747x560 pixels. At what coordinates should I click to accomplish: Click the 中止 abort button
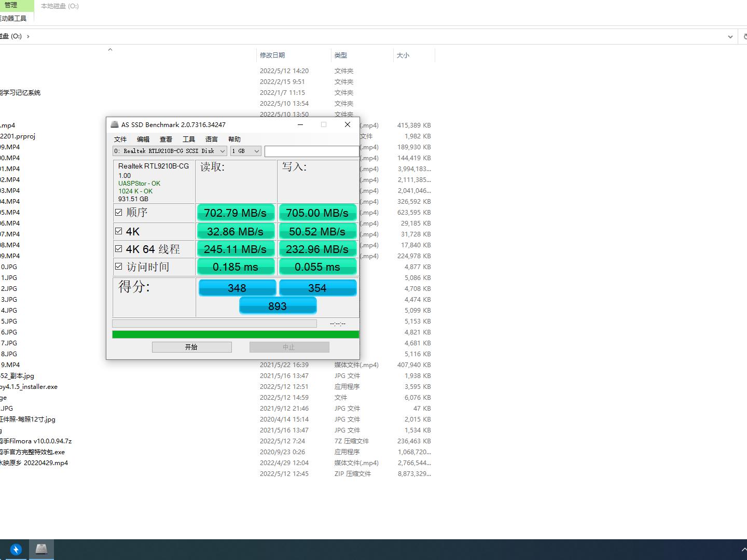(289, 347)
